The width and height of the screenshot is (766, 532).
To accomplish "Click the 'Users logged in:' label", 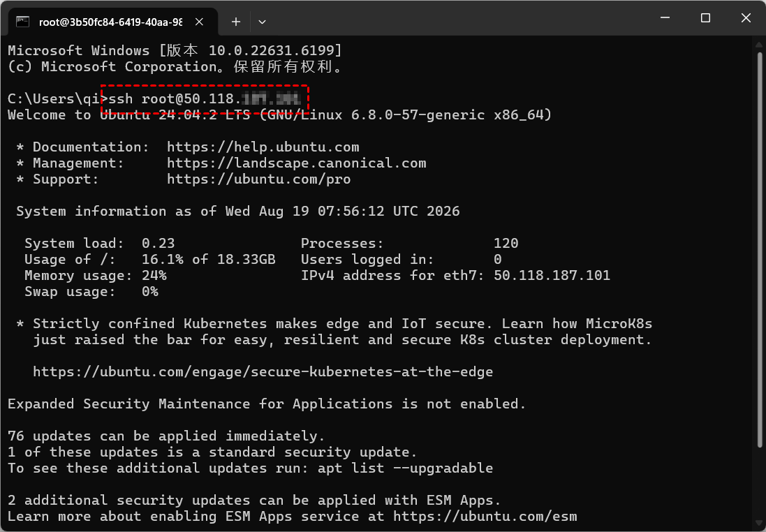I will point(367,260).
